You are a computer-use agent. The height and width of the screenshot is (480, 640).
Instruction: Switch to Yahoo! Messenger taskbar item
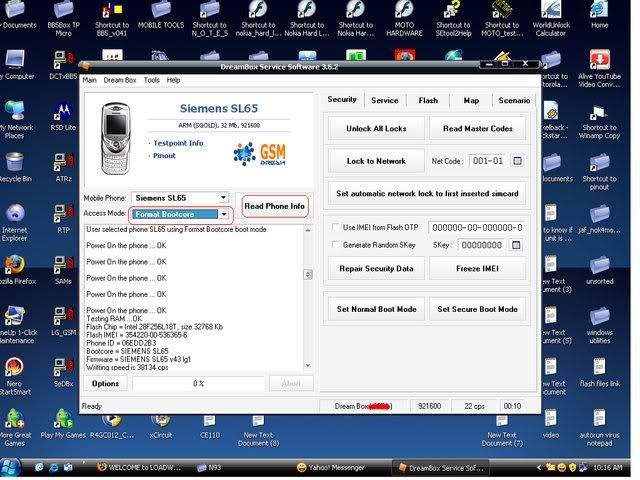(331, 468)
